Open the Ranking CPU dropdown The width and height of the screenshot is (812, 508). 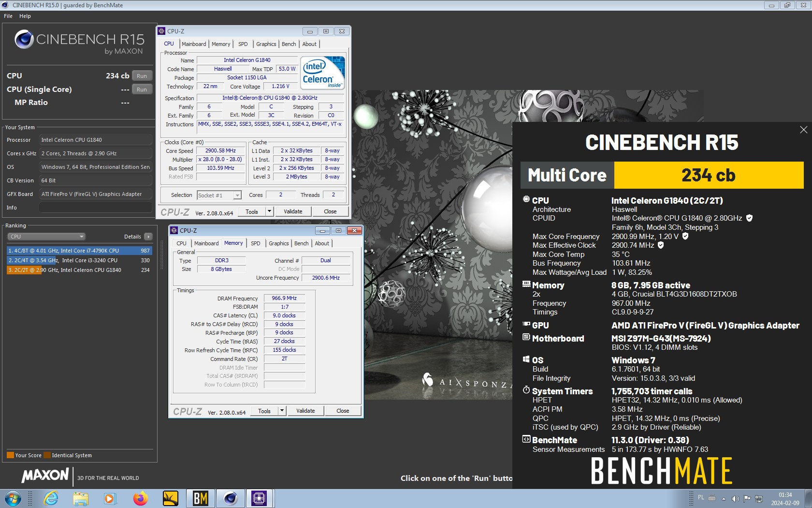coord(46,237)
